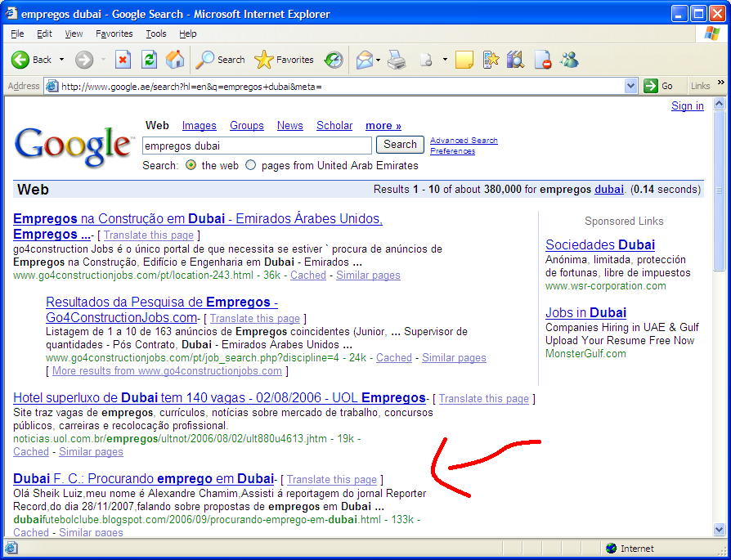Open Advanced Search link
This screenshot has height=560, width=731.
(464, 141)
